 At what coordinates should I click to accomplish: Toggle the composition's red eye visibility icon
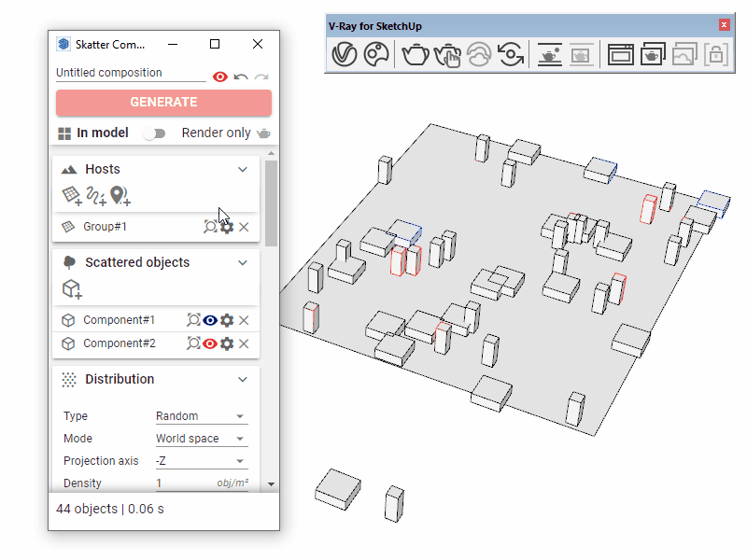pos(220,77)
